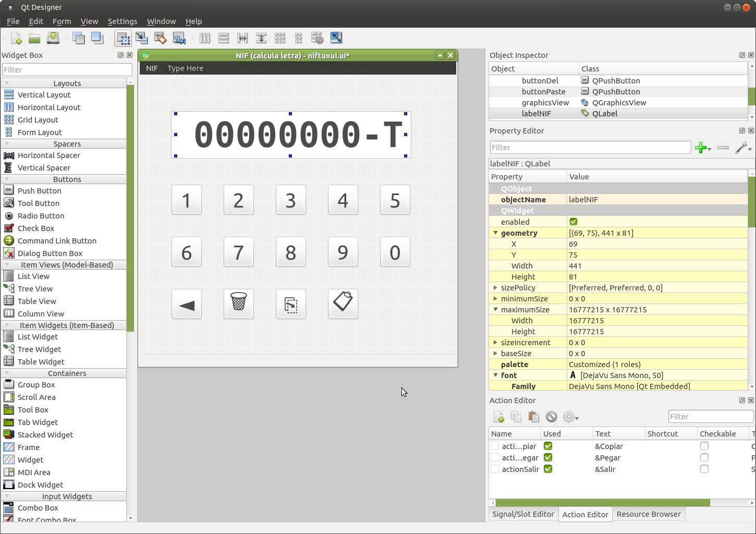Collapse the Buttons category in Widget Box
756x534 pixels.
pyautogui.click(x=7, y=179)
